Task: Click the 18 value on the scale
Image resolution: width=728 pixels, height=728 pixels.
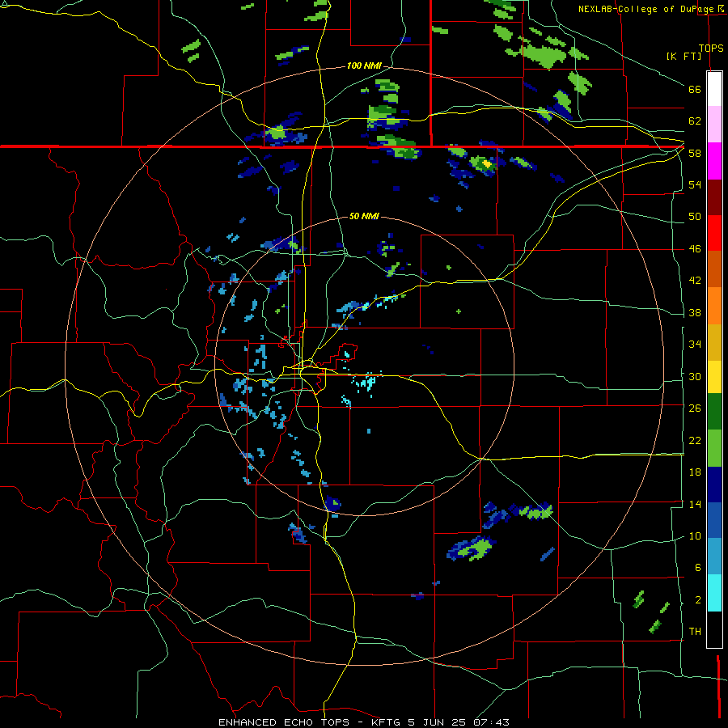Action: (x=695, y=472)
